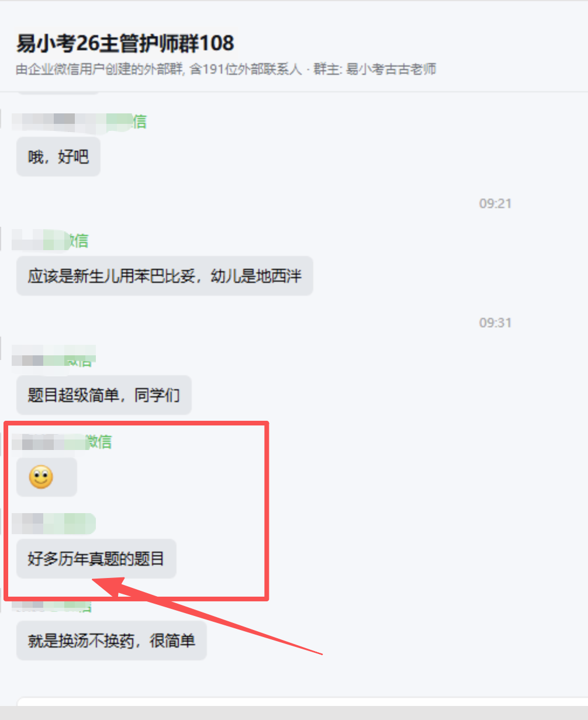Open sender name above 哦，好吧 message
Image resolution: width=588 pixels, height=720 pixels.
click(79, 122)
